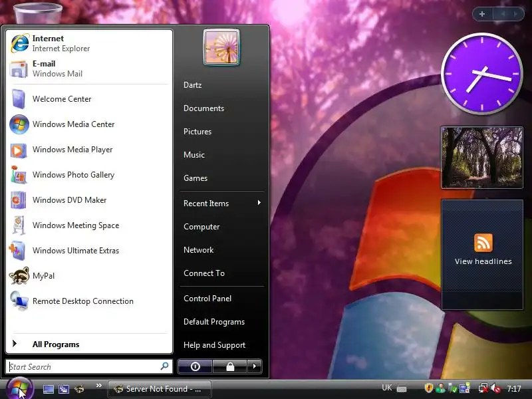Click View headlines in feed gadget

483,261
